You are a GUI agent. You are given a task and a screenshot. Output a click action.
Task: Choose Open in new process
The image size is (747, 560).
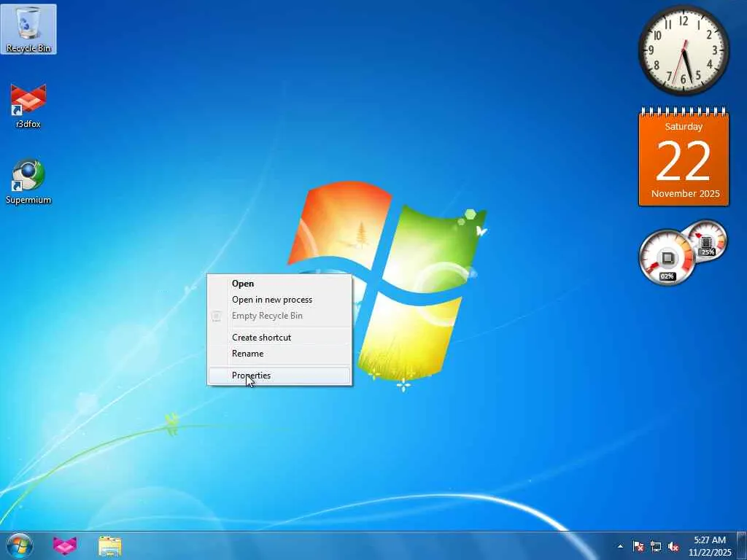[x=279, y=300]
